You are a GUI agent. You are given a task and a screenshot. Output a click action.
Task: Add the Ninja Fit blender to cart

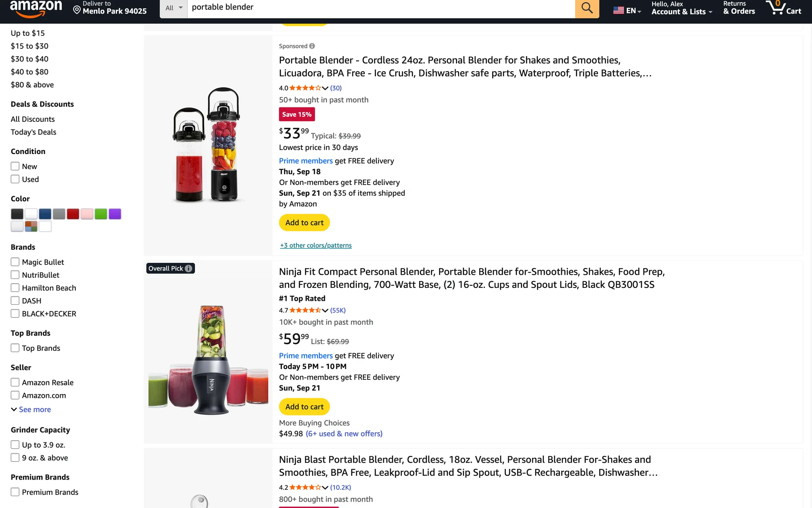[304, 407]
